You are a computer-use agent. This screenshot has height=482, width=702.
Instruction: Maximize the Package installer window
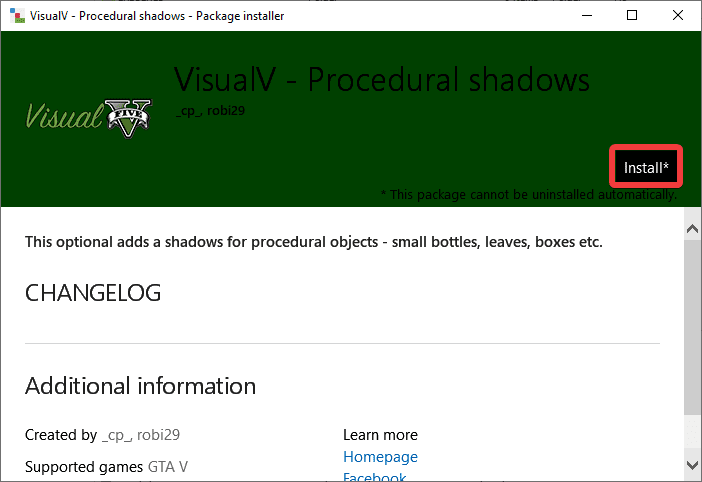632,15
